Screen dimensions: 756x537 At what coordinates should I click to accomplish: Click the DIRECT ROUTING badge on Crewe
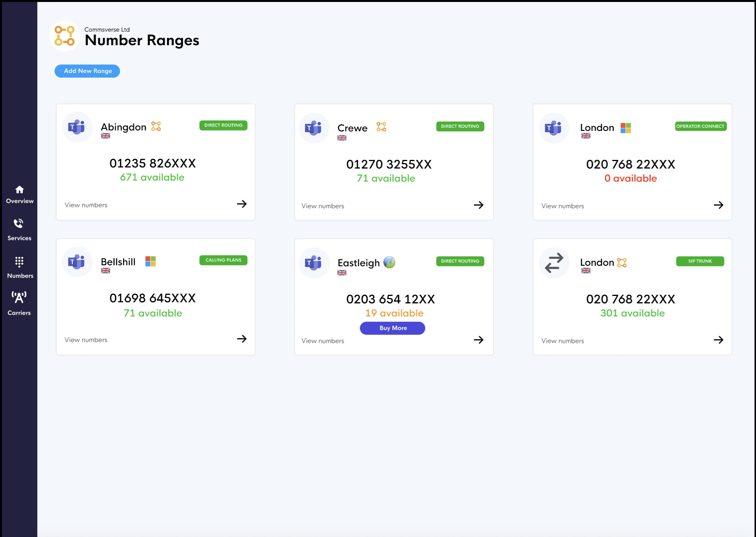tap(460, 126)
